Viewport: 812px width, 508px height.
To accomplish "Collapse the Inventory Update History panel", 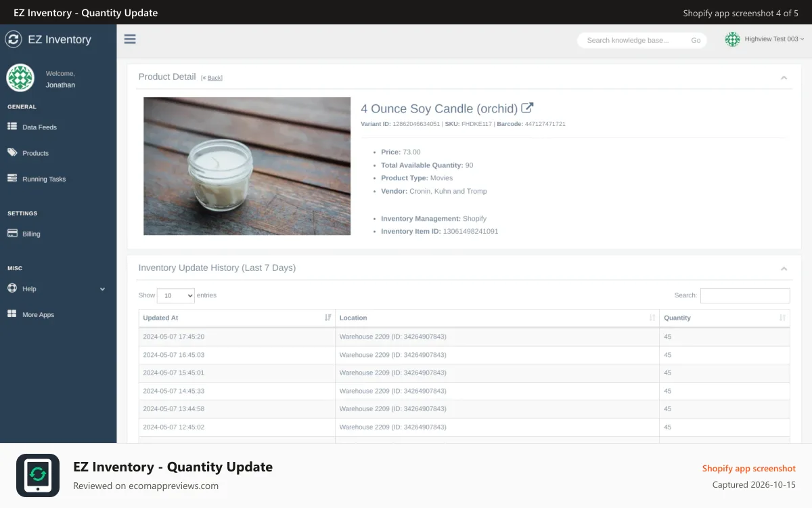I will point(784,269).
